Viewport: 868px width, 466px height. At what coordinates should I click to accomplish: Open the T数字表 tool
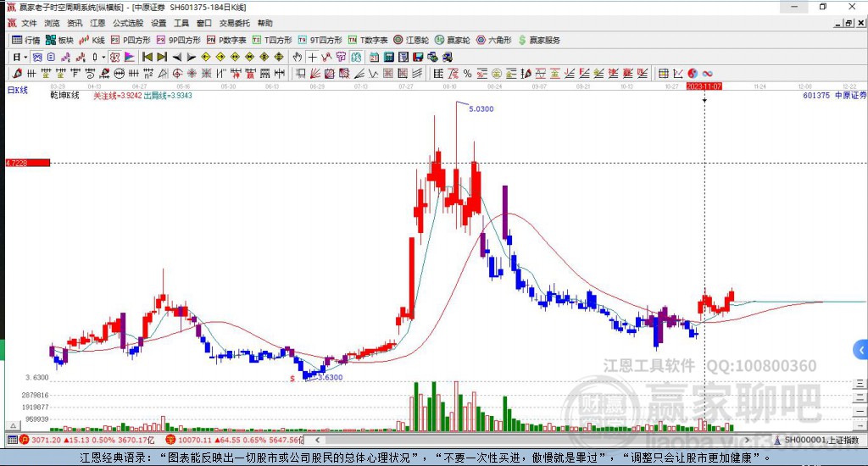(x=368, y=40)
